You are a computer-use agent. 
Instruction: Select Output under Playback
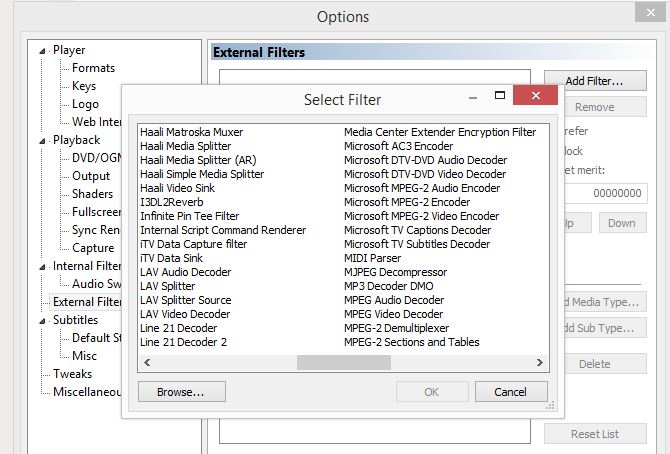click(x=91, y=176)
